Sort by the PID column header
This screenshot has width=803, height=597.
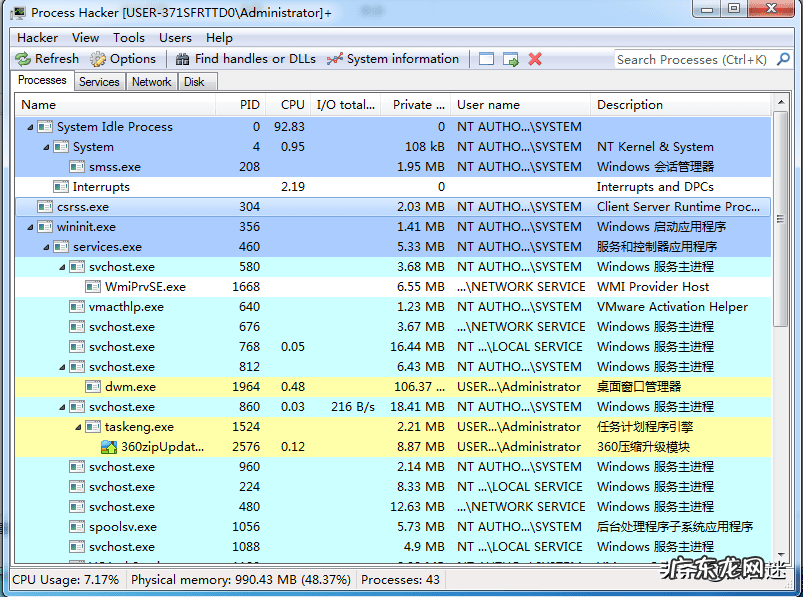(x=249, y=105)
